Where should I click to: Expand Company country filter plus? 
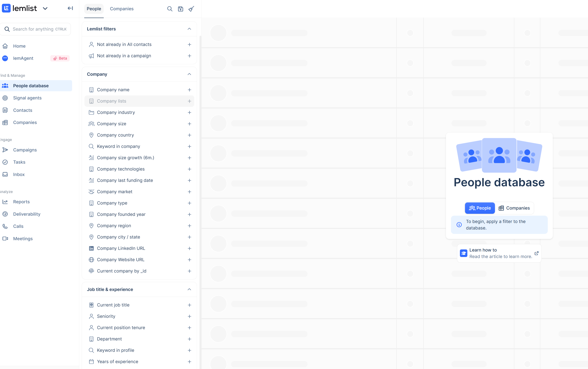coord(189,135)
